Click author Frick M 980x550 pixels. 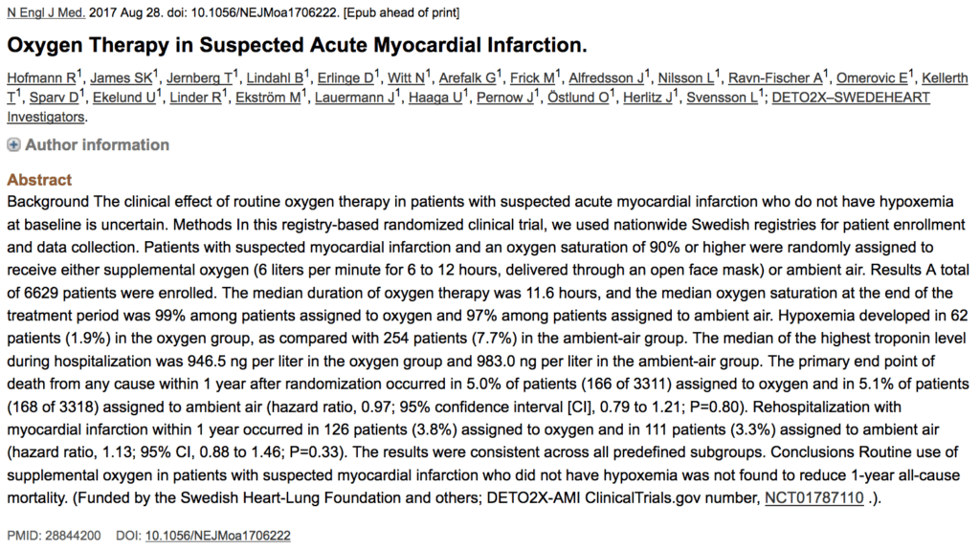532,78
